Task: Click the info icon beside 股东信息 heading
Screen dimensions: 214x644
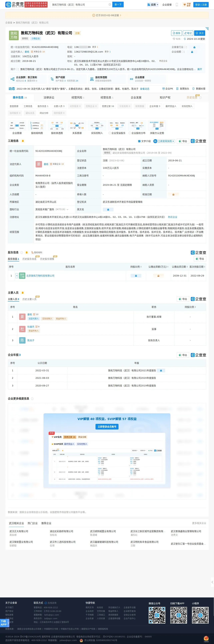Action: point(21,253)
